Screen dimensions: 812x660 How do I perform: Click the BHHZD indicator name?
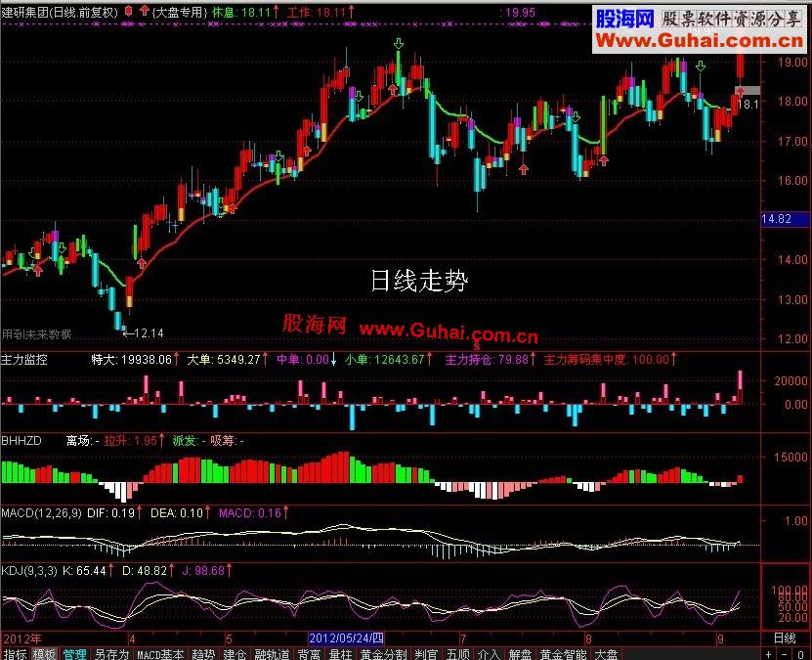click(21, 441)
